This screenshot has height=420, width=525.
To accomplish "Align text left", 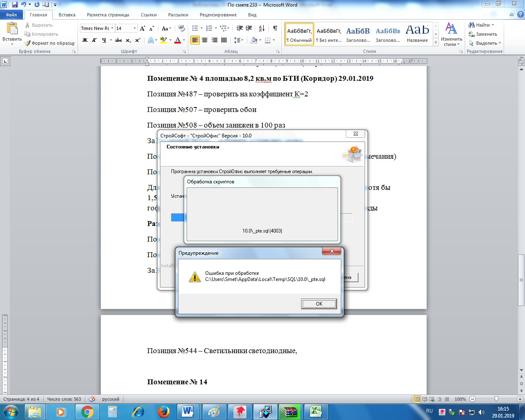I will 195,40.
